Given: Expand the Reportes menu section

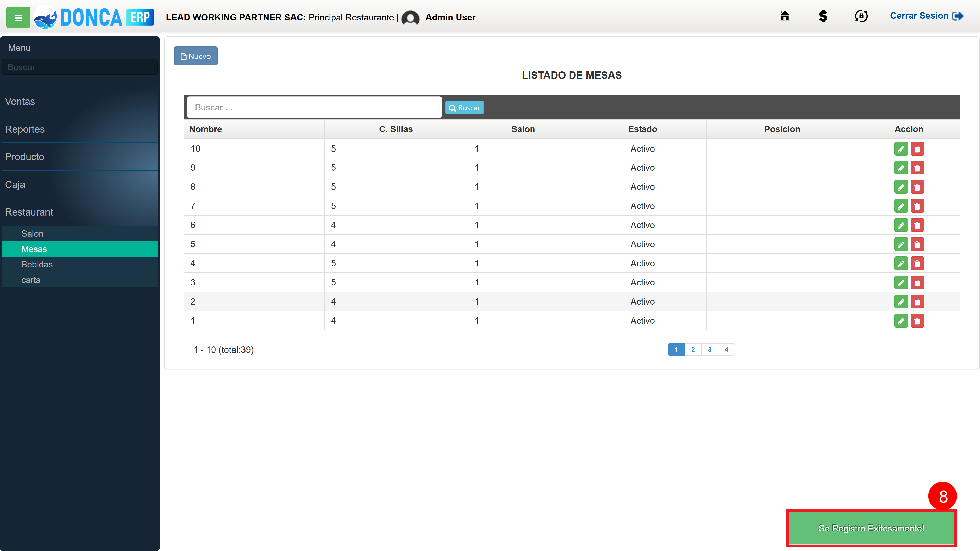Looking at the screenshot, I should pos(80,129).
